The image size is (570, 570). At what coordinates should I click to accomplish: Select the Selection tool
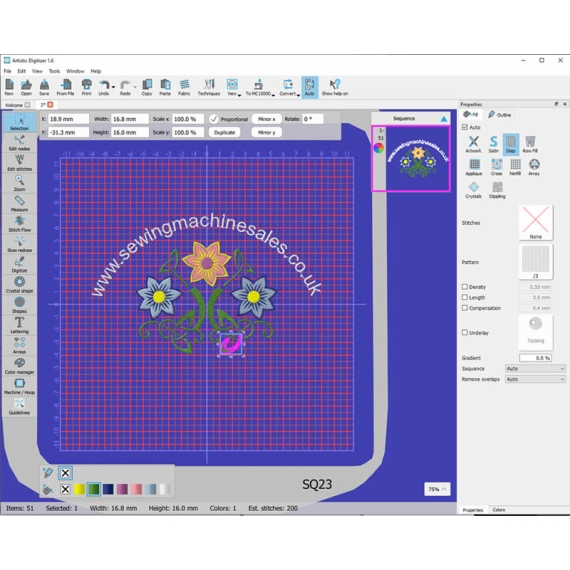tap(19, 122)
